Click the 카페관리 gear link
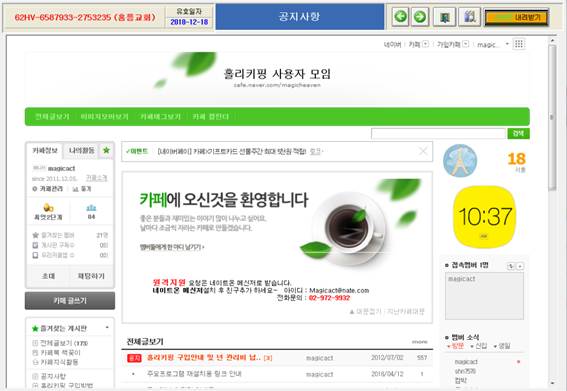This screenshot has height=391, width=567. [x=48, y=189]
